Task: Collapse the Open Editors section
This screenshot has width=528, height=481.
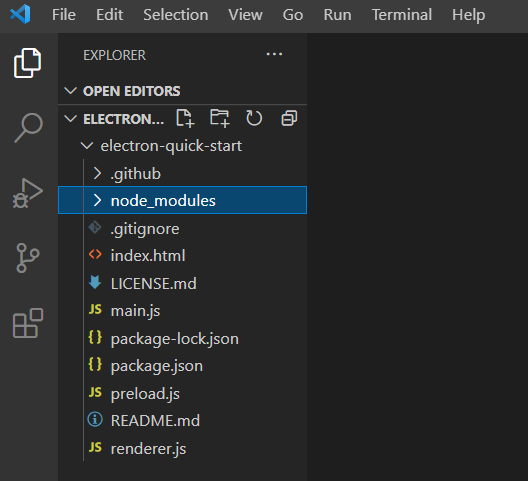Action: click(x=70, y=91)
